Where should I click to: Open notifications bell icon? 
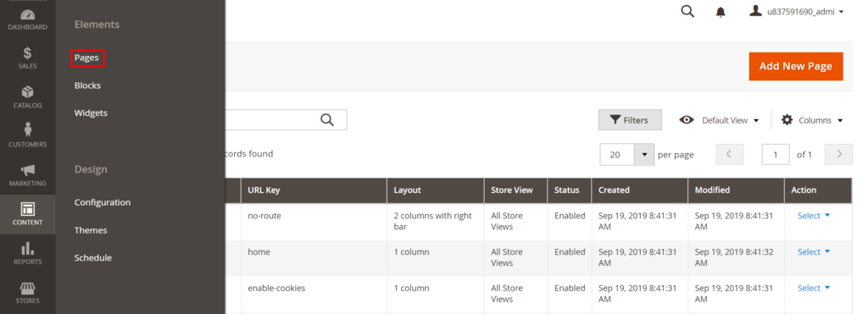[721, 12]
